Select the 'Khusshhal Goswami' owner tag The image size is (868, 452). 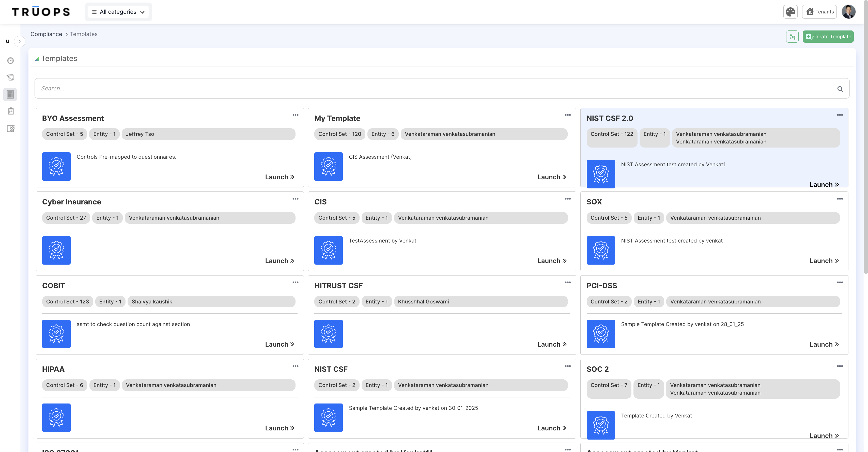[x=480, y=301]
